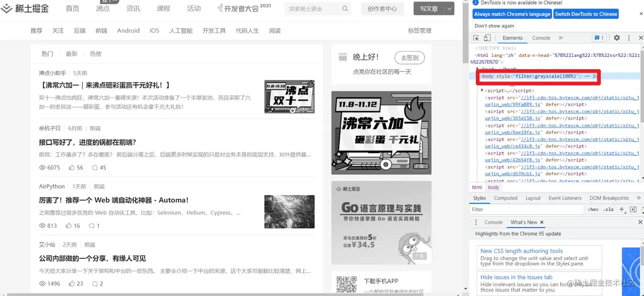Click Always match Chrome's language button
This screenshot has height=296, width=644.
(512, 14)
